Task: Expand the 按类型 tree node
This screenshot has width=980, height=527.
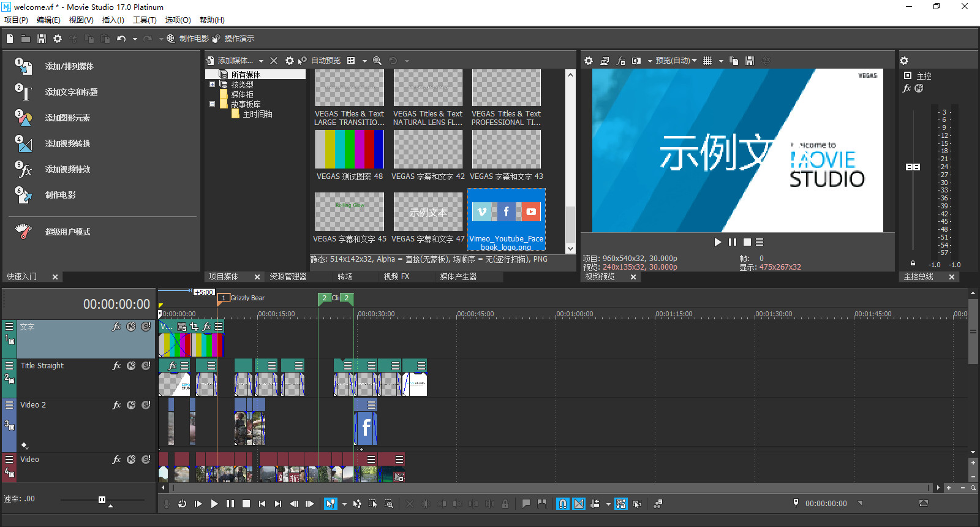Action: click(212, 85)
